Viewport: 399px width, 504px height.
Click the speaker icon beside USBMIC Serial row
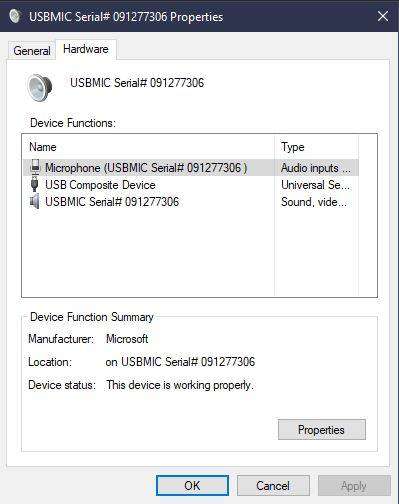34,201
